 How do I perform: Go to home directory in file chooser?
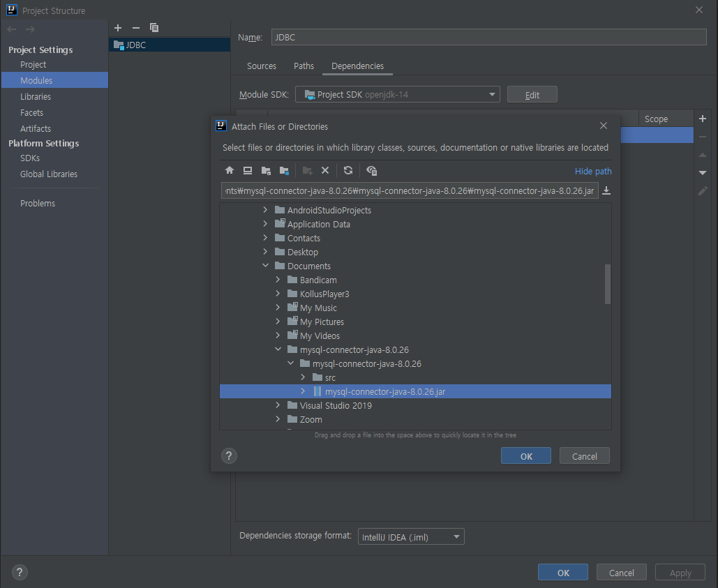(230, 171)
